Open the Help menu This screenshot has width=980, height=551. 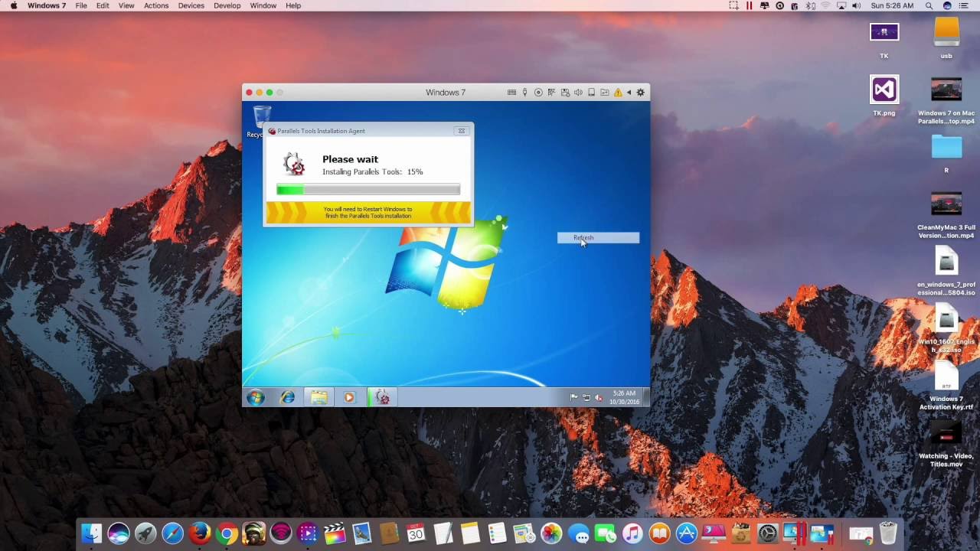293,5
